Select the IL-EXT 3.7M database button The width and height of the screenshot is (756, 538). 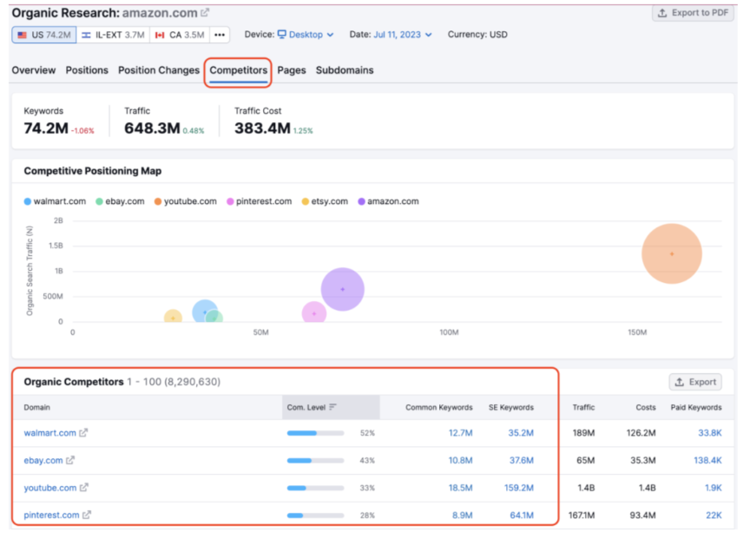pyautogui.click(x=113, y=35)
